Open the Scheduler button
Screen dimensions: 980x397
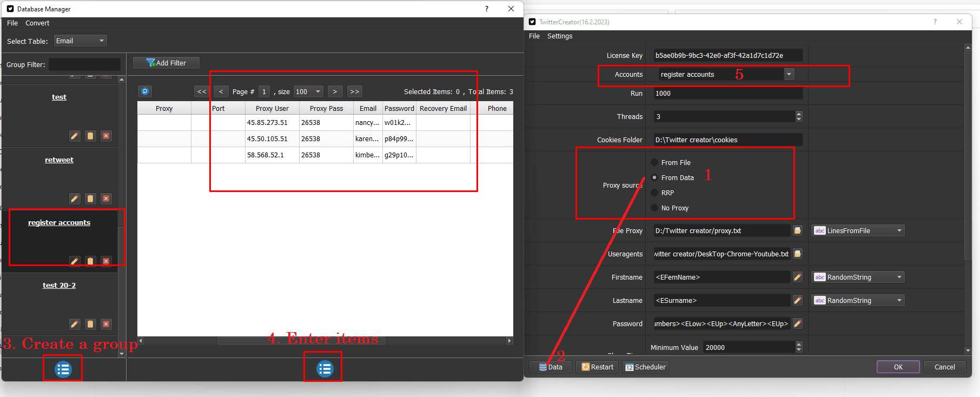click(645, 367)
